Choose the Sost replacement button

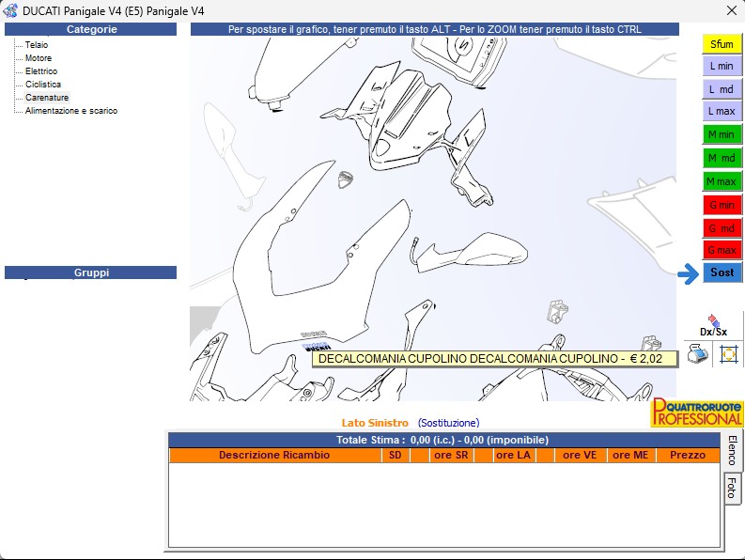pyautogui.click(x=722, y=272)
